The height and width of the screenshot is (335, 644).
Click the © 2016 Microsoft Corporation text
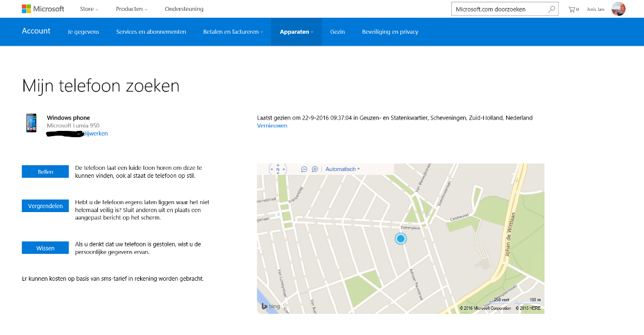[x=486, y=308]
